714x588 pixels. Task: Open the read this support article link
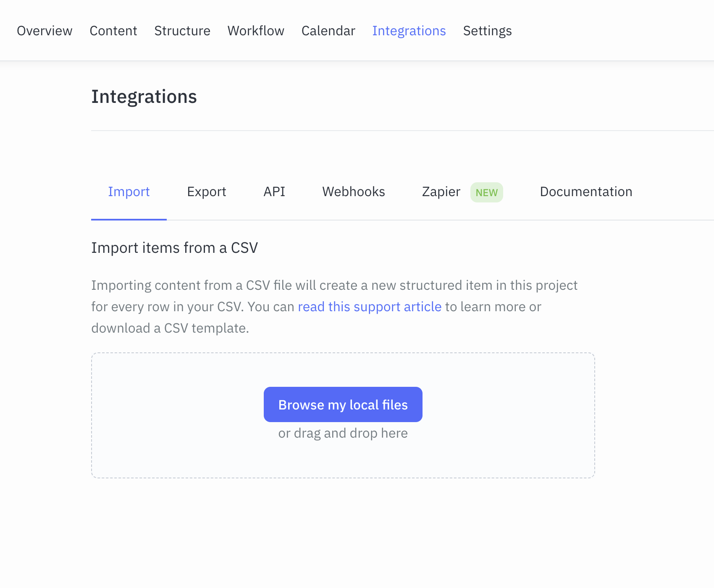tap(369, 307)
